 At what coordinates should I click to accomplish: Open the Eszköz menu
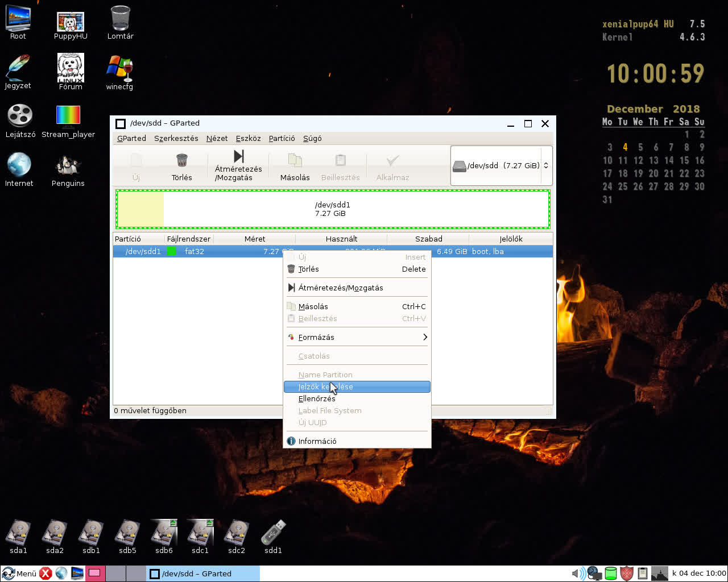(248, 138)
